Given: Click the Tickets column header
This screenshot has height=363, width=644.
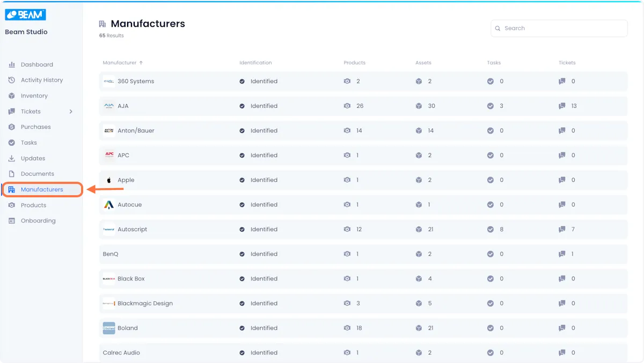Looking at the screenshot, I should 567,63.
